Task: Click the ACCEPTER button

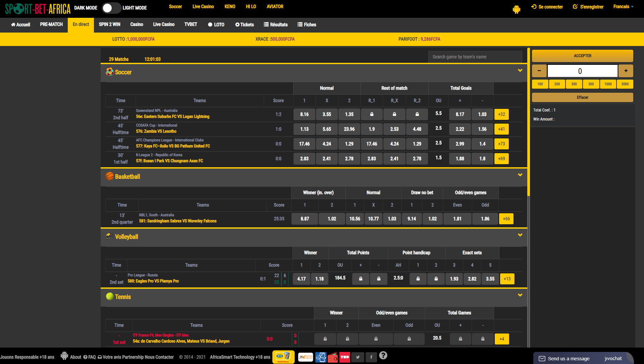Action: coord(582,56)
